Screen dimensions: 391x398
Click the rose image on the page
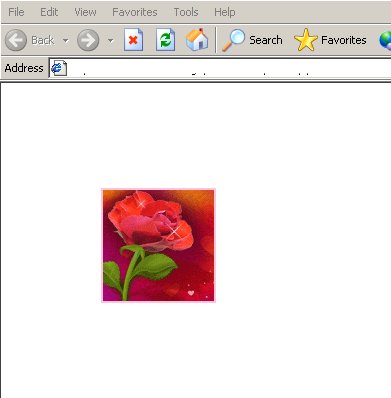[158, 245]
